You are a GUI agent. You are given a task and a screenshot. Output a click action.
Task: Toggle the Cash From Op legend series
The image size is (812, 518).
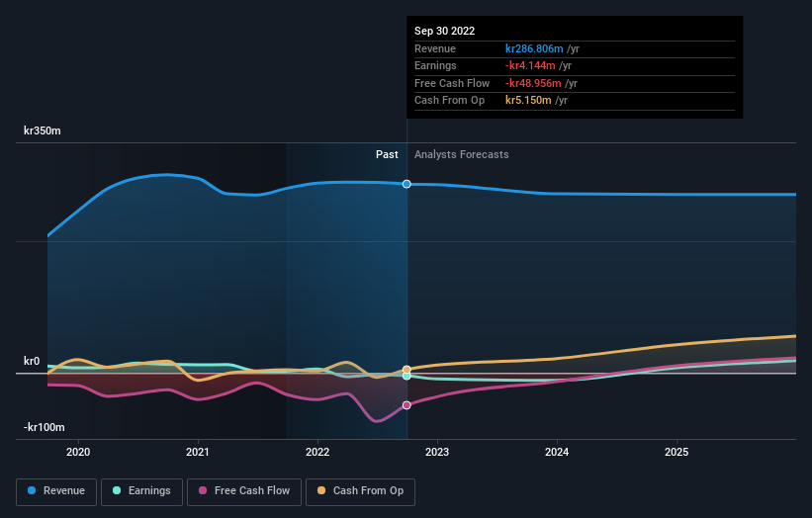pyautogui.click(x=360, y=491)
